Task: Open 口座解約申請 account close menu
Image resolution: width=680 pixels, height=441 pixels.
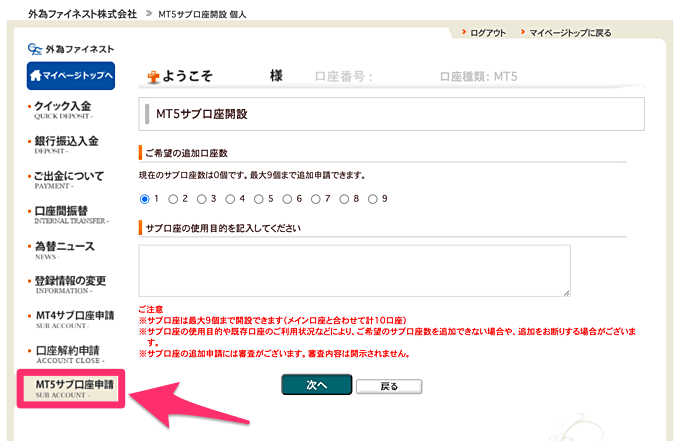Action: (x=69, y=354)
